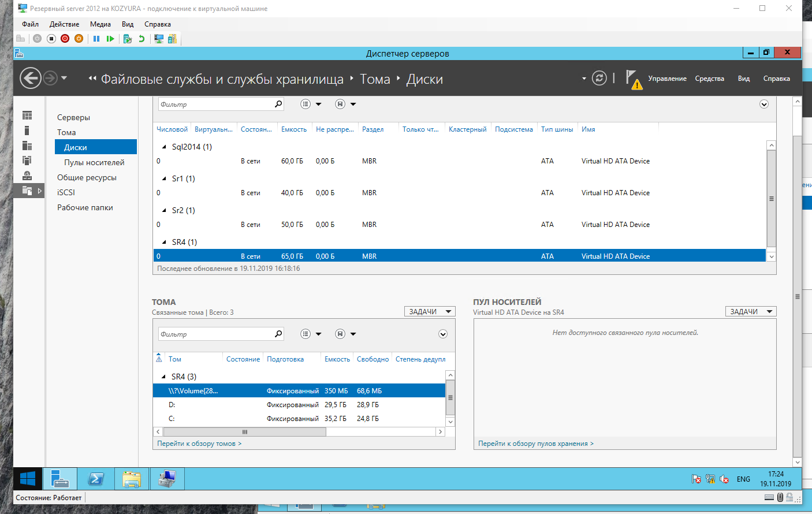Click the Server Manager forward arrow
The height and width of the screenshot is (514, 812).
point(50,78)
